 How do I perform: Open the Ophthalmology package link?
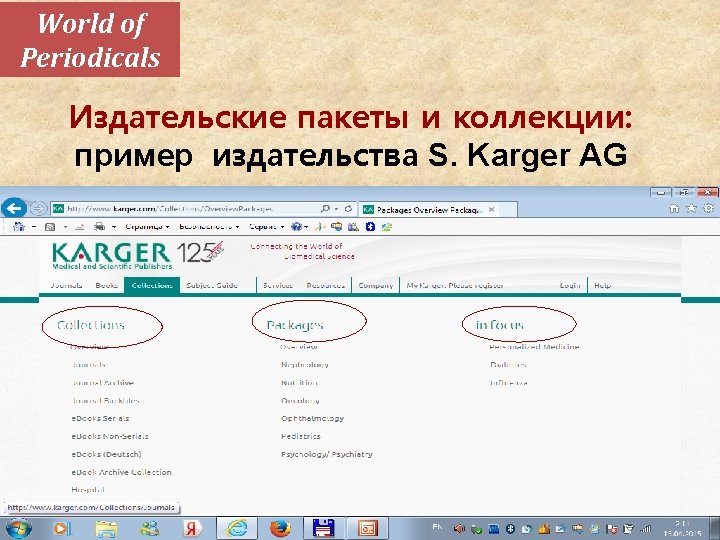tap(312, 418)
